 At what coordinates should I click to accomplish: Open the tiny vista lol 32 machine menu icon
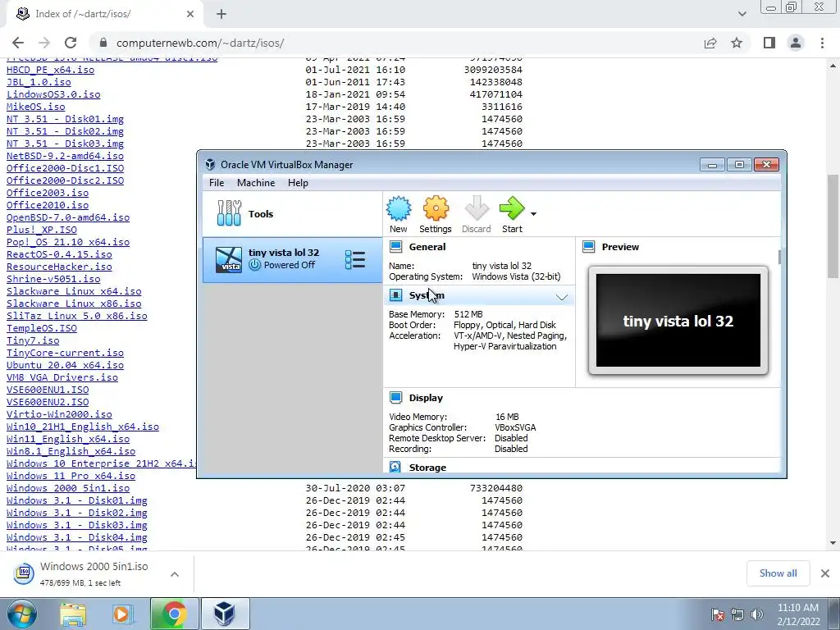(x=355, y=260)
